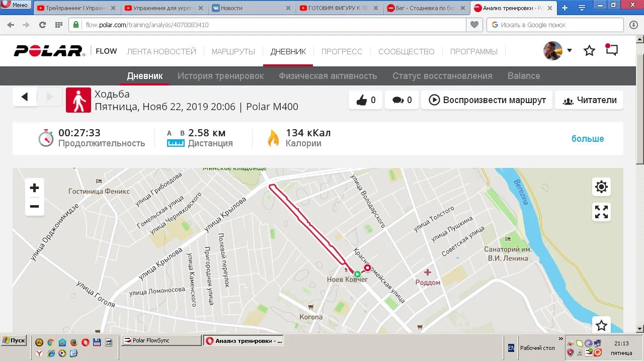Screen dimensions: 644x362
Task: Open ДНЕВНИК in the main navigation
Action: tap(288, 51)
